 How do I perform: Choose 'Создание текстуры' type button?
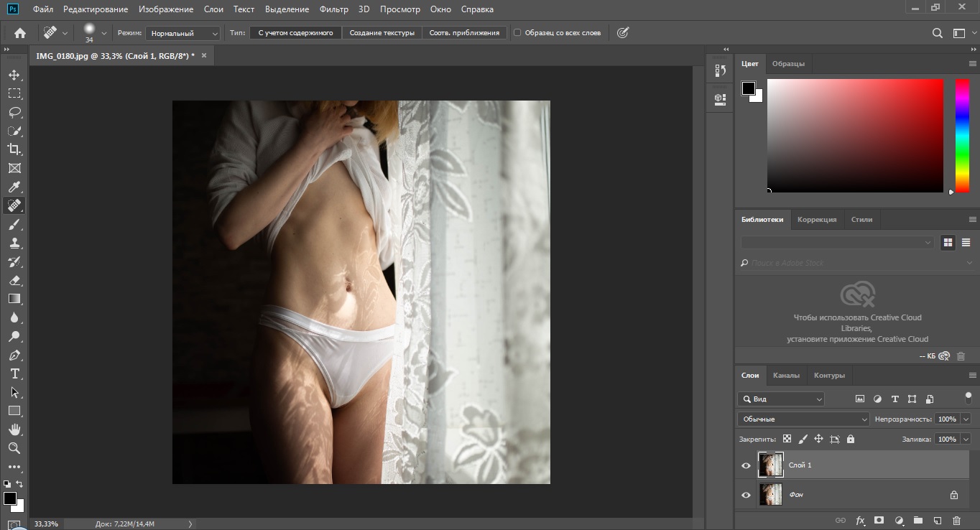pyautogui.click(x=382, y=33)
